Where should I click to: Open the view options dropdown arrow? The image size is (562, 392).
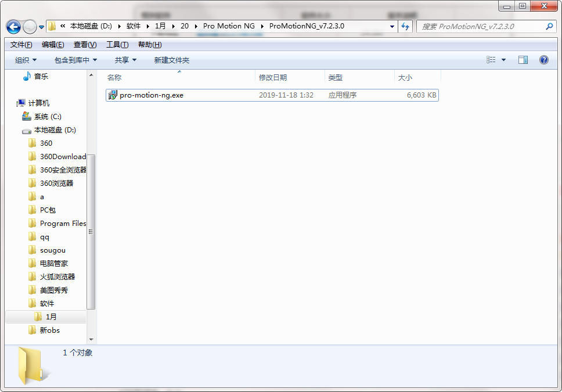point(503,60)
